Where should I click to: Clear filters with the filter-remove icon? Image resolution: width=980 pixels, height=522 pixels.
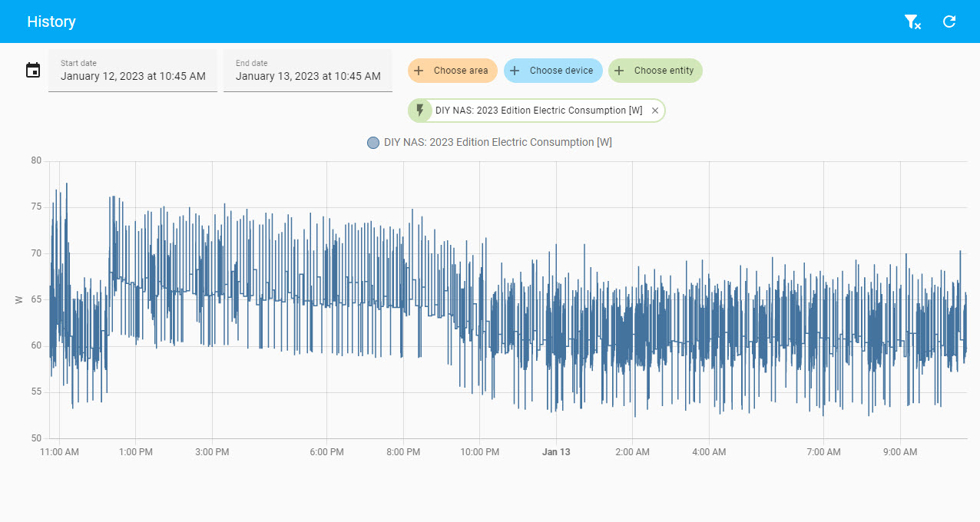pos(912,21)
